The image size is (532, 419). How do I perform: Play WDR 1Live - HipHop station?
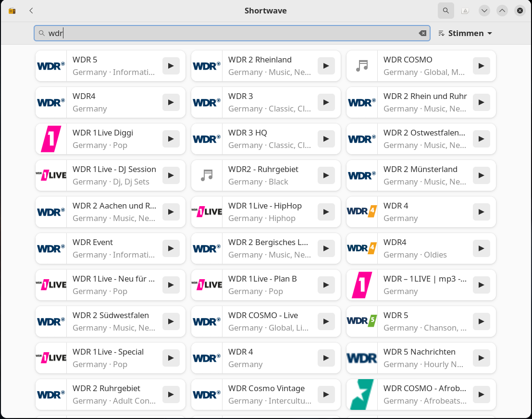pos(326,212)
